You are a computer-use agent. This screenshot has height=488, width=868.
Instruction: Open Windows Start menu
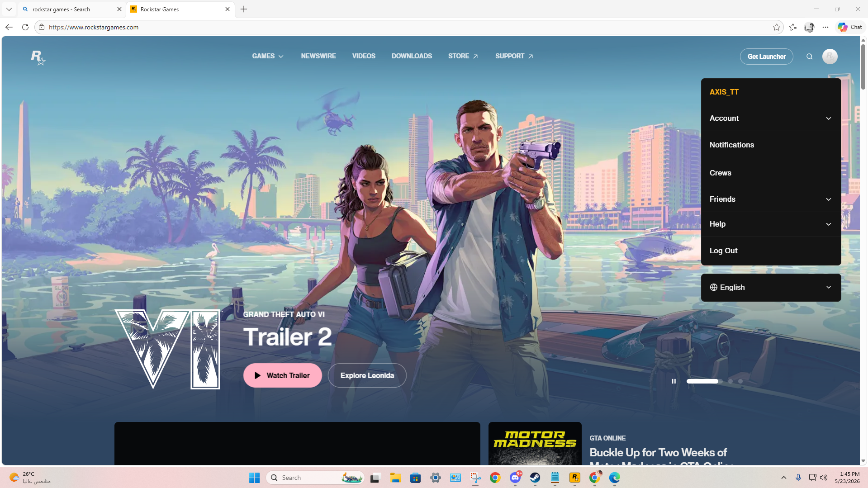(x=255, y=478)
